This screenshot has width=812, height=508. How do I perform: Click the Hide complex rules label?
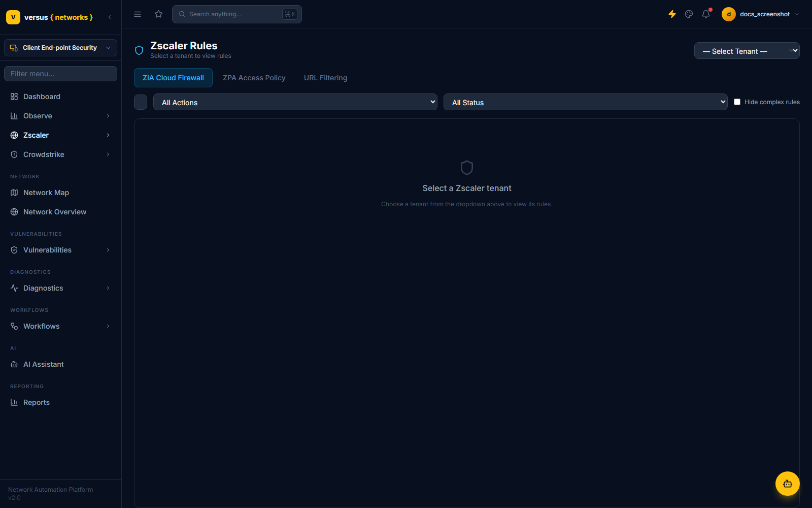(x=772, y=102)
